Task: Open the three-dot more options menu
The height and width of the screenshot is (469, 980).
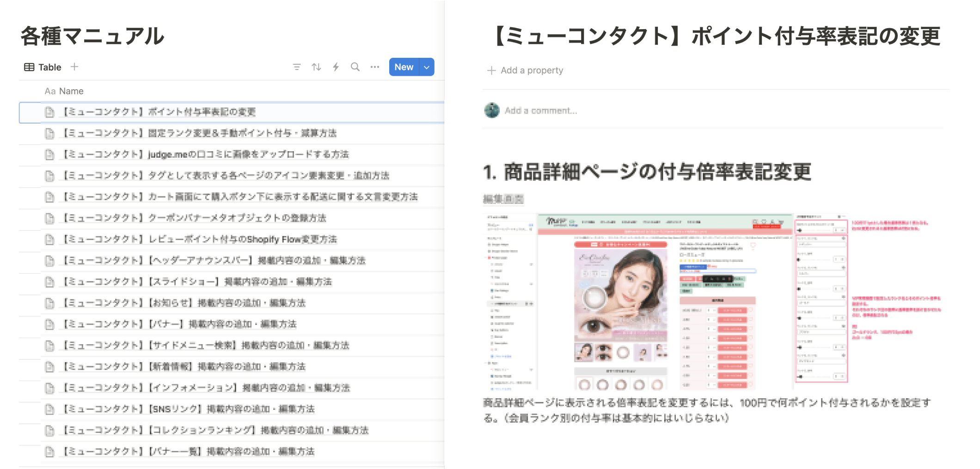Action: click(x=375, y=67)
